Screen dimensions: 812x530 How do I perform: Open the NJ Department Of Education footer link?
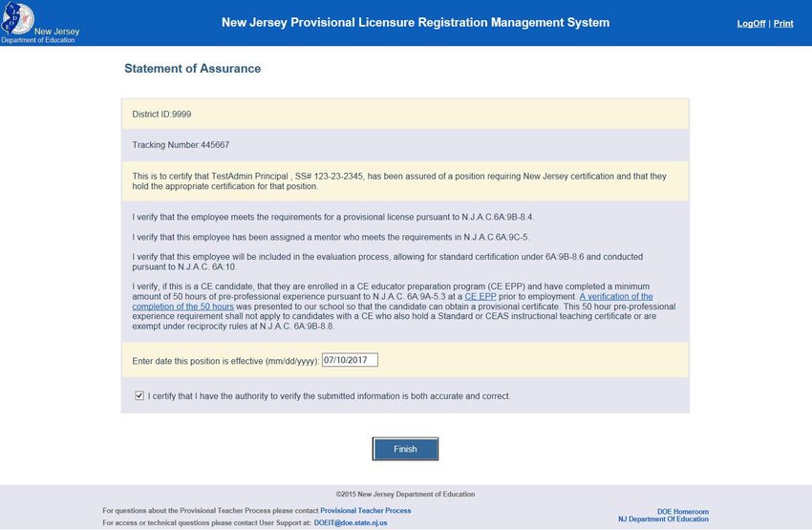[663, 519]
